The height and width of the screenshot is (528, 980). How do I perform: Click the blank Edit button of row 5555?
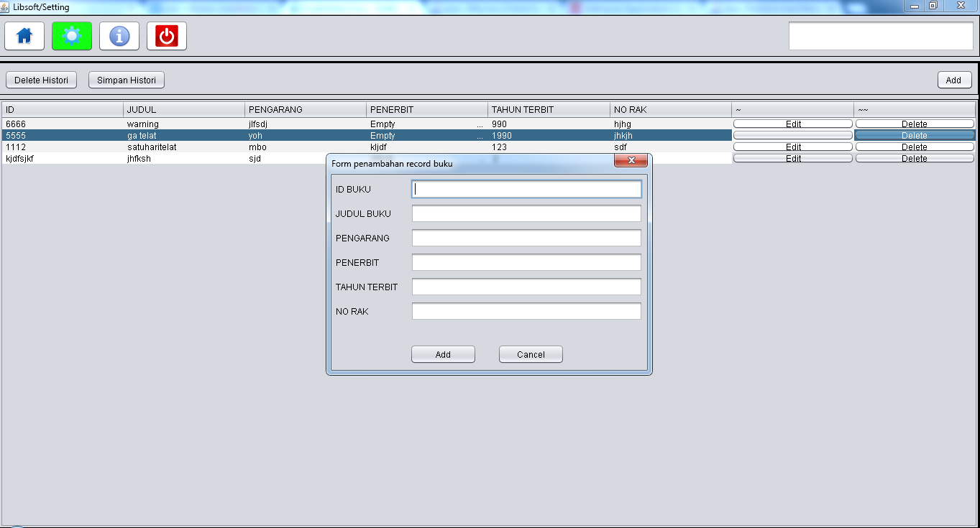793,135
